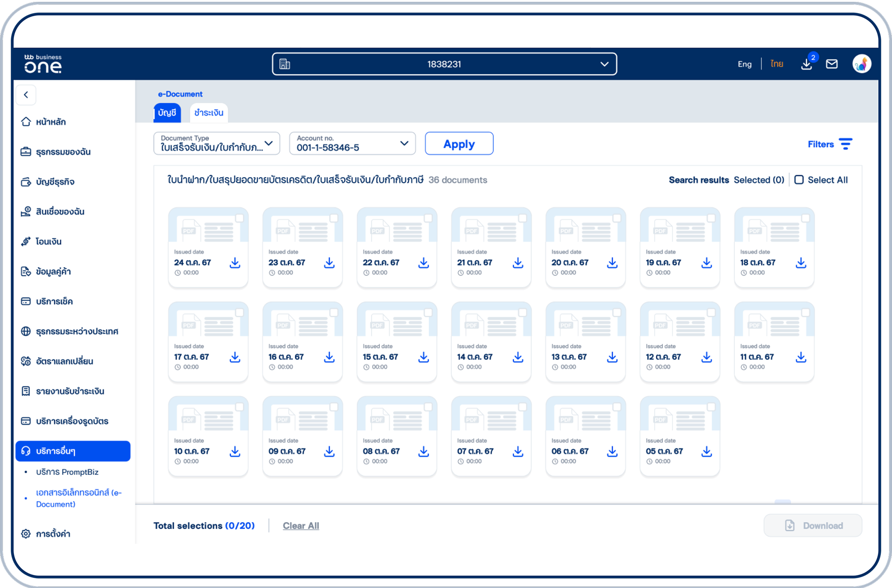Open บัญชีธุรกิจ in the sidebar menu
This screenshot has height=588, width=892.
[x=55, y=182]
